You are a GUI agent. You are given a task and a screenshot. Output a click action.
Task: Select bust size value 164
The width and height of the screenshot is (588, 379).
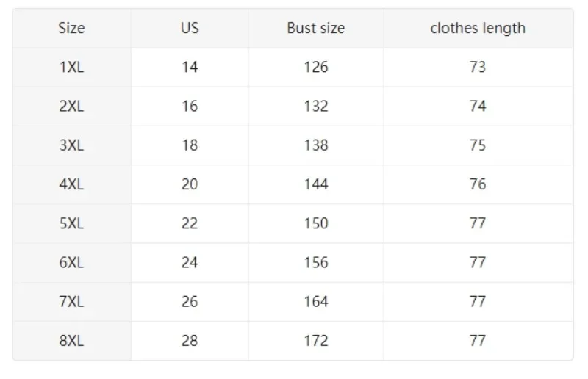[x=316, y=301]
